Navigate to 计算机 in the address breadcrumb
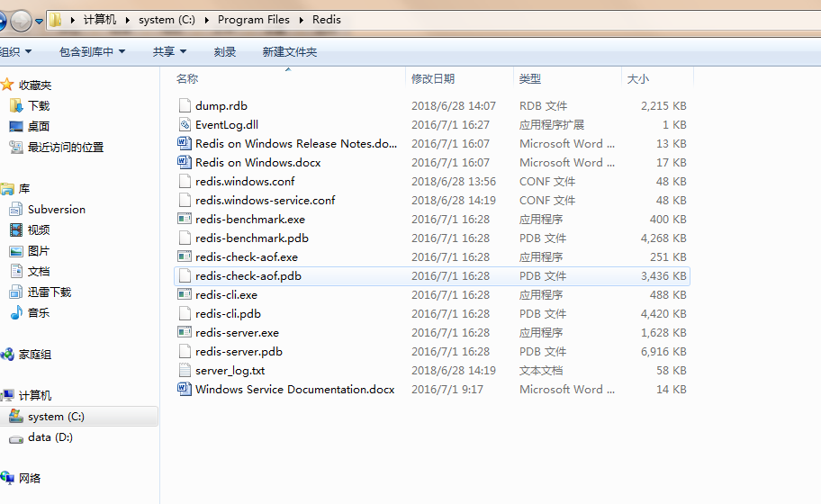 [100, 20]
